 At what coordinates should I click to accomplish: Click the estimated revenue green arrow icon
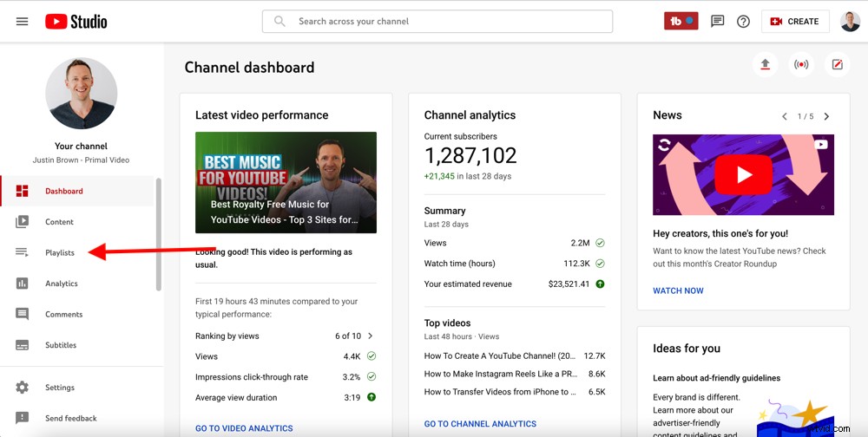coord(600,284)
